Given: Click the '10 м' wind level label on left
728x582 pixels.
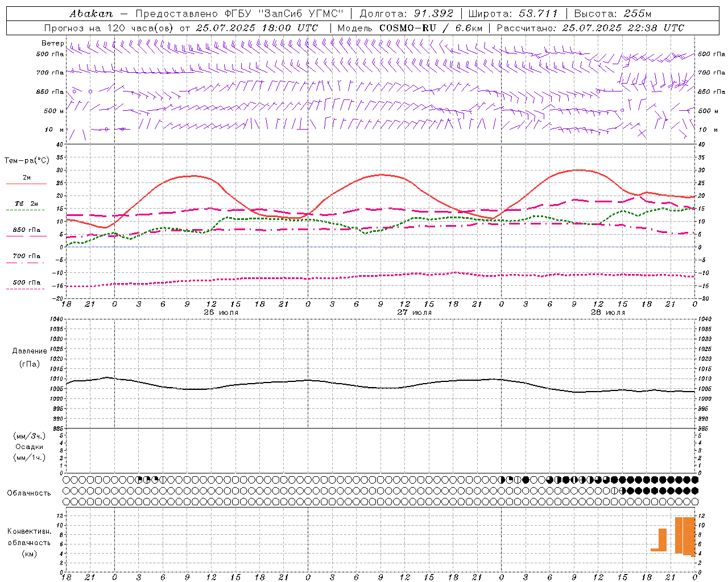Looking at the screenshot, I should (x=55, y=130).
